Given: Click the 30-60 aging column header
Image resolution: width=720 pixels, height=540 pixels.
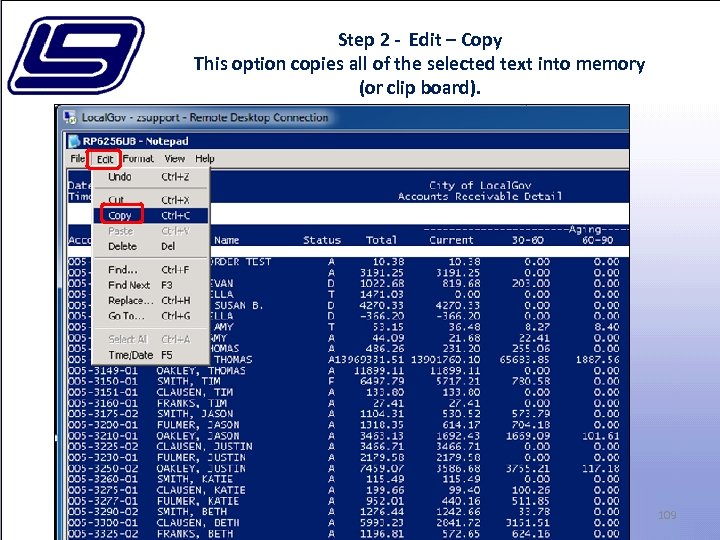Looking at the screenshot, I should tap(528, 240).
